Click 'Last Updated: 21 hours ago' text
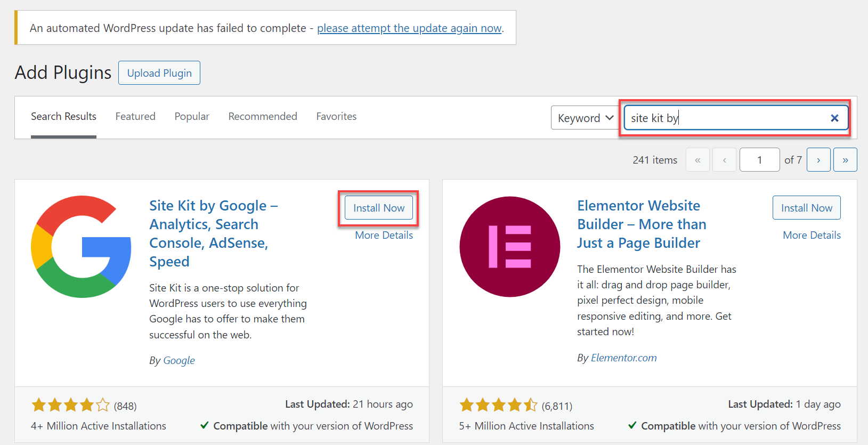Viewport: 868px width, 445px height. point(349,404)
